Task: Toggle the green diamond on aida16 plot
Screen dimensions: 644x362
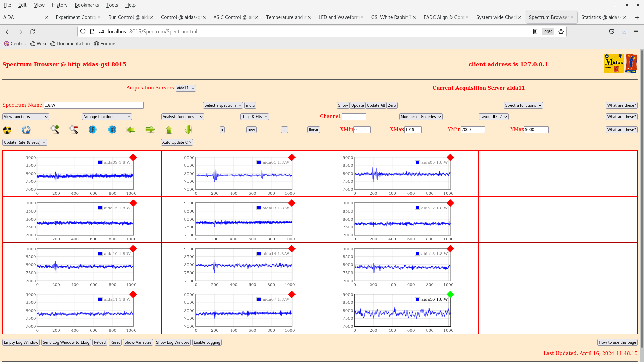Action: click(450, 294)
